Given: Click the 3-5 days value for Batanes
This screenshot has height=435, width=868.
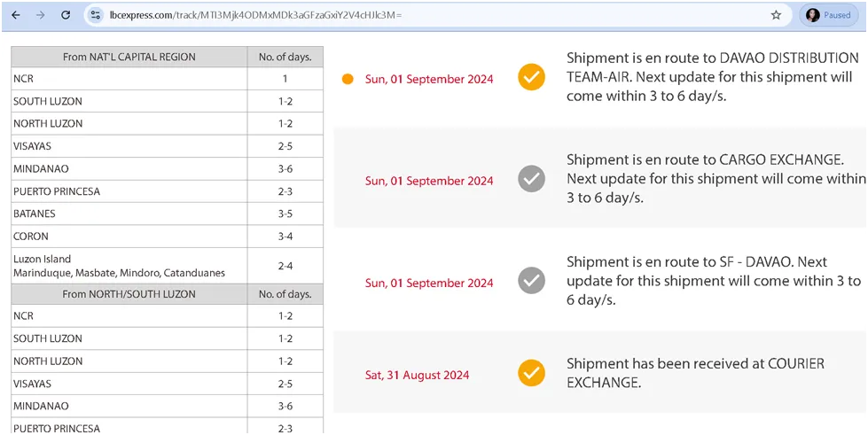Looking at the screenshot, I should pos(285,214).
